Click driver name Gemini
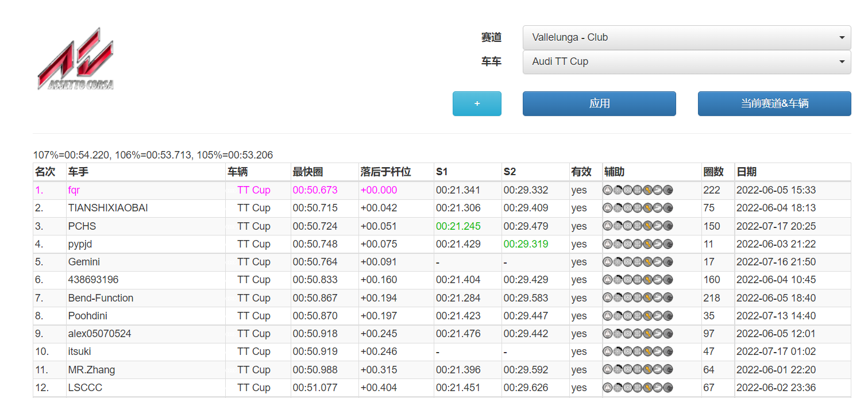The height and width of the screenshot is (398, 868). pyautogui.click(x=84, y=262)
